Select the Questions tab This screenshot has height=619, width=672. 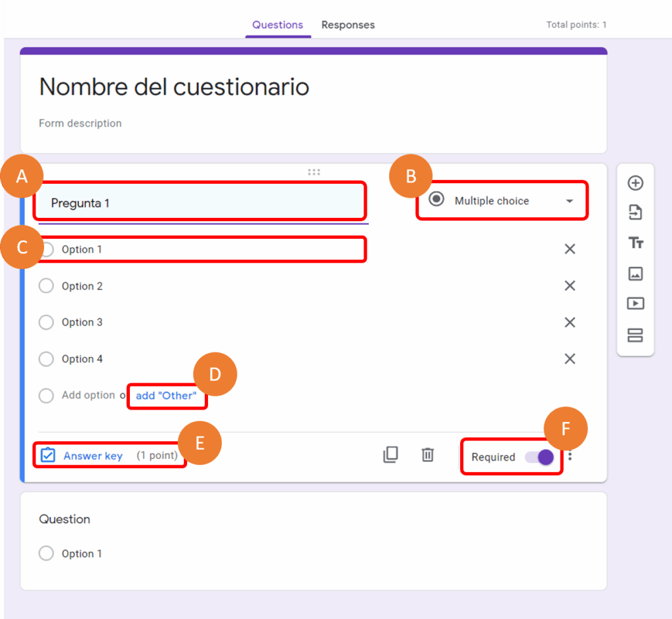[278, 25]
